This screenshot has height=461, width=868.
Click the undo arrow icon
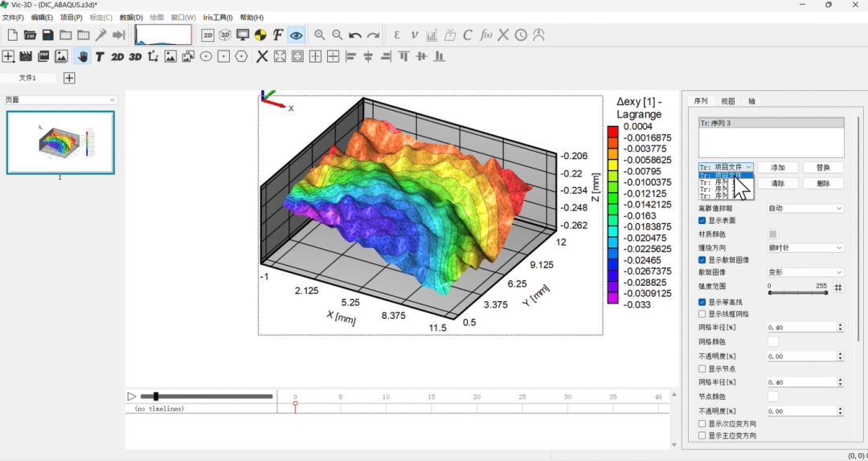[355, 35]
